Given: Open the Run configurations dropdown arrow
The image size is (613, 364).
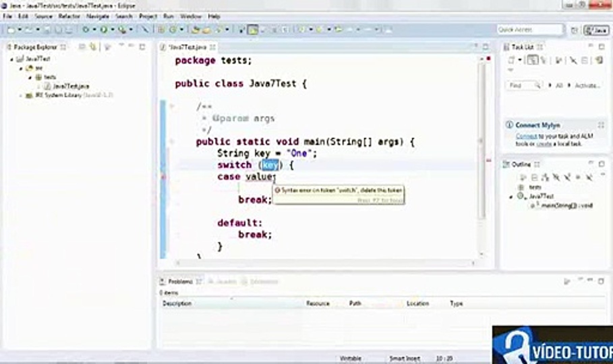Looking at the screenshot, I should click(113, 30).
